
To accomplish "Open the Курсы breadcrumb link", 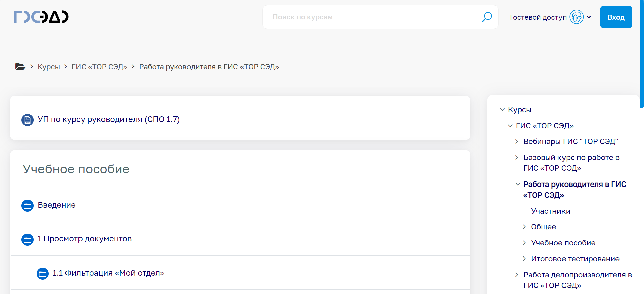I will pyautogui.click(x=49, y=67).
